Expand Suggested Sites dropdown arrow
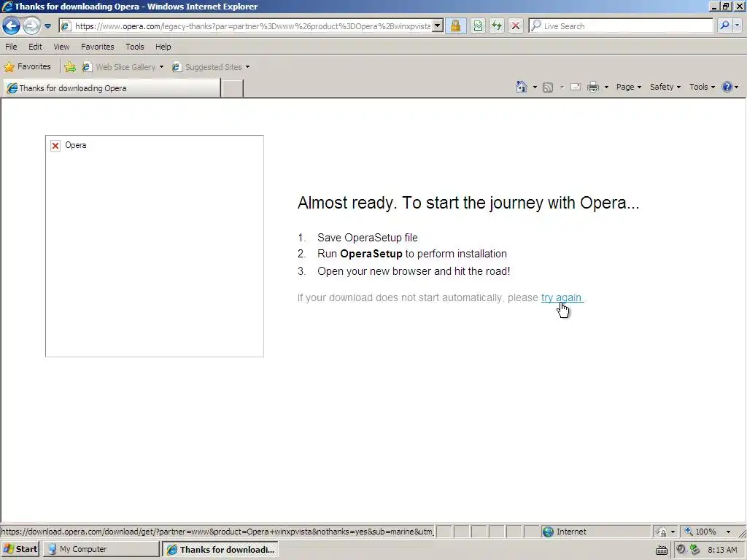This screenshot has width=747, height=560. pyautogui.click(x=248, y=67)
